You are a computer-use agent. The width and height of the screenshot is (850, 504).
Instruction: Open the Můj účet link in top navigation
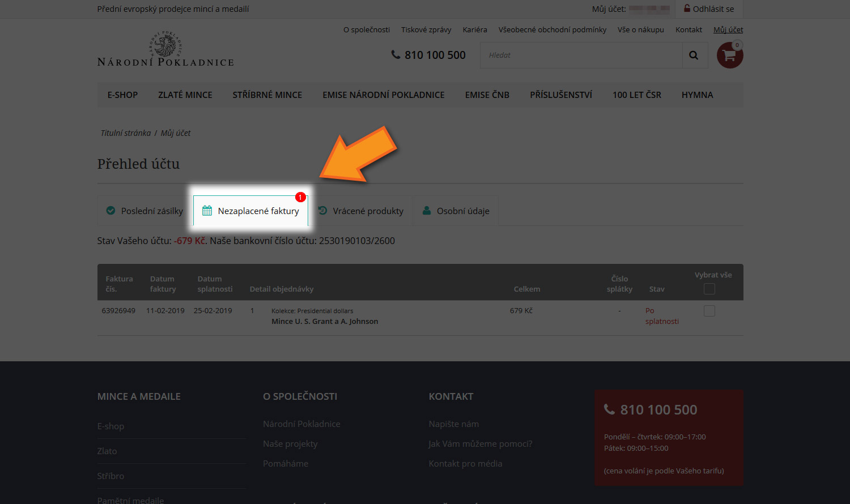[x=728, y=29]
